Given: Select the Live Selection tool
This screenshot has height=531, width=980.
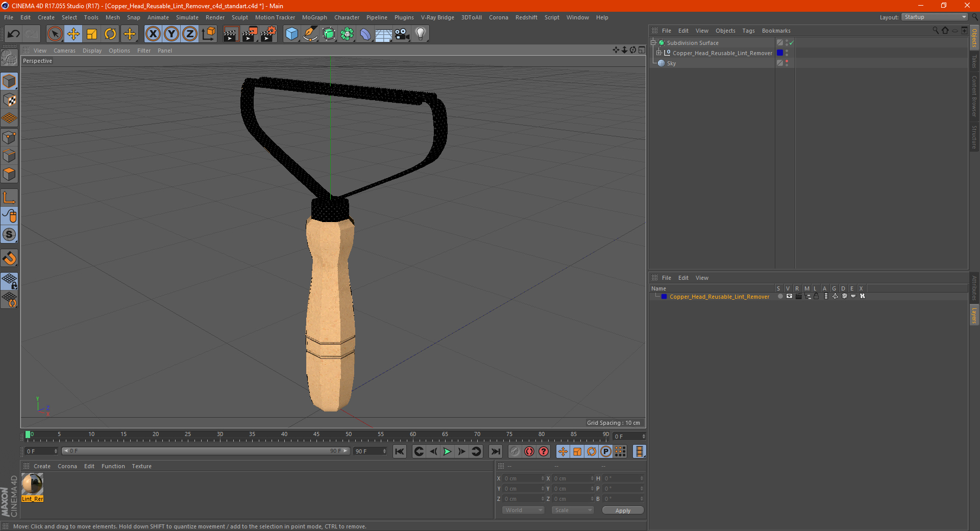Looking at the screenshot, I should (55, 34).
